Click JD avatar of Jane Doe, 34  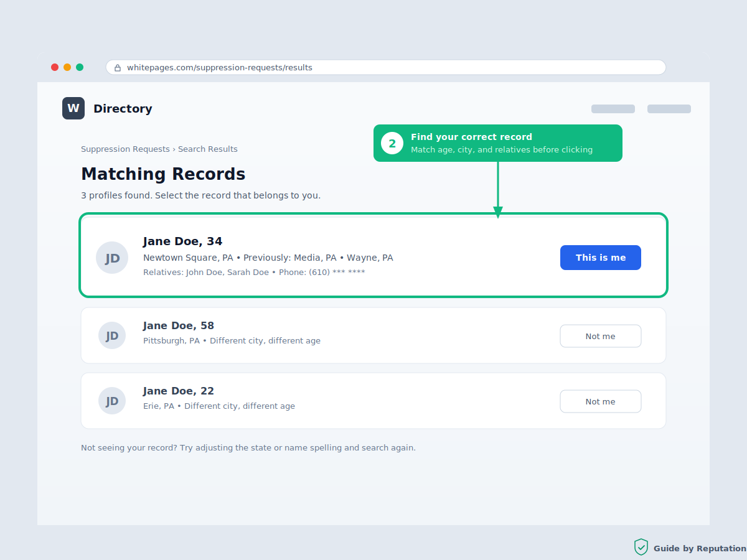tap(112, 258)
